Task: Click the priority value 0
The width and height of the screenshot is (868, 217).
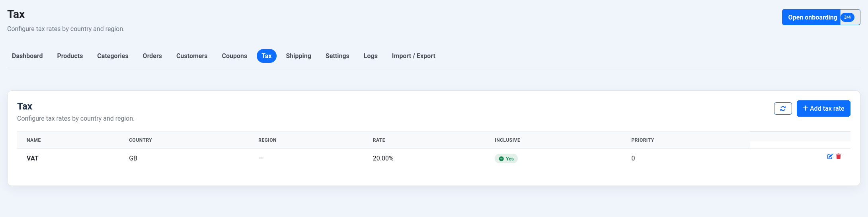Action: coord(633,158)
